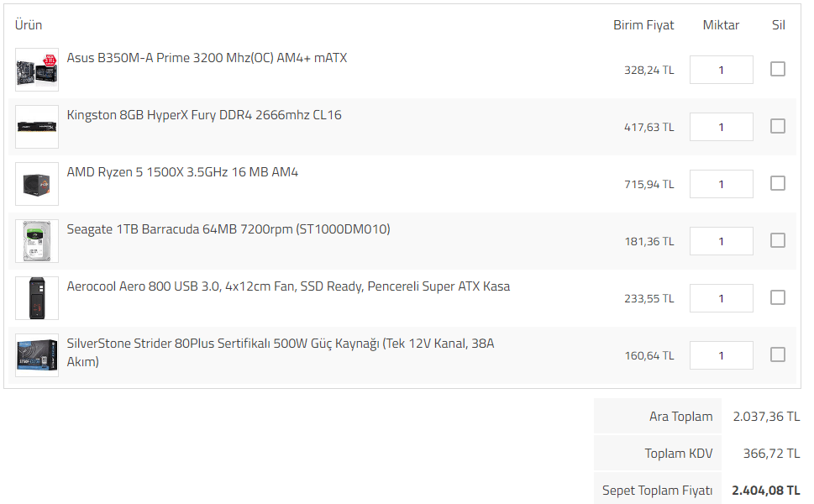Screen dimensions: 814x504
Task: Tick the delete checkbox for Seagate Barracuda
Action: tap(778, 240)
